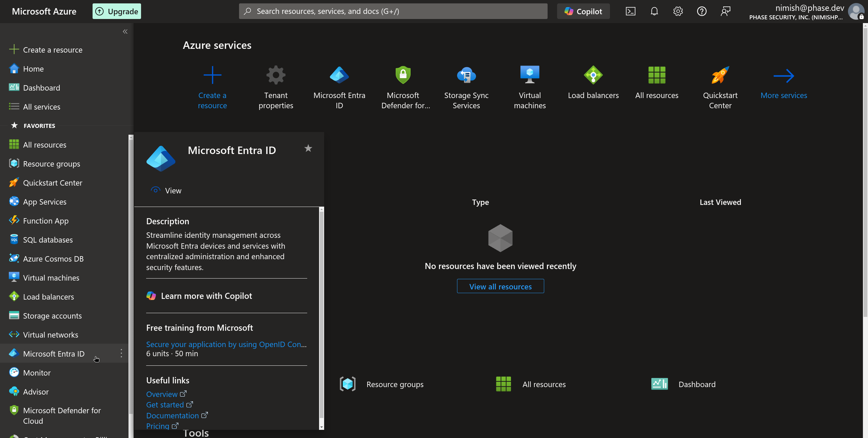Open the notifications bell
This screenshot has height=438, width=868.
(x=654, y=11)
